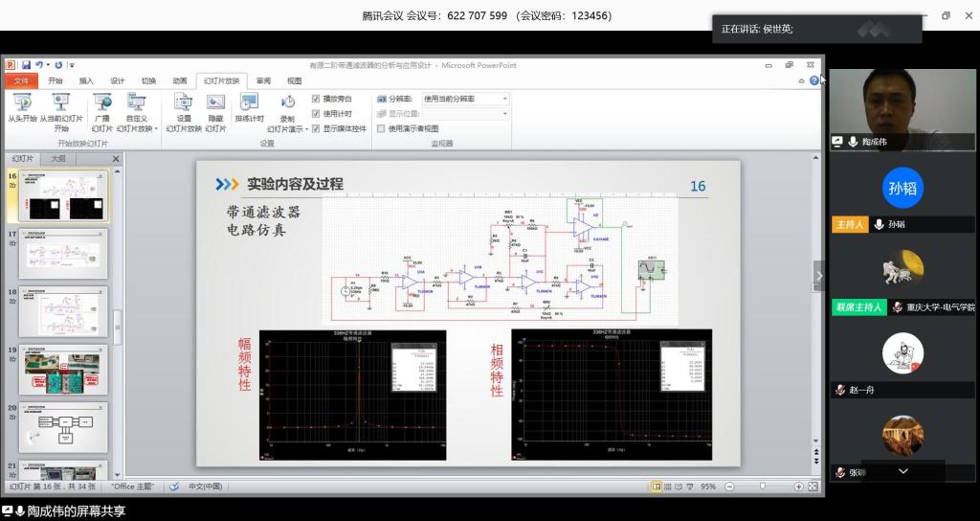Viewport: 980px width, 521px height.
Task: Expand Record Slide Show (录制幻灯片演示) dropdown
Action: (287, 128)
